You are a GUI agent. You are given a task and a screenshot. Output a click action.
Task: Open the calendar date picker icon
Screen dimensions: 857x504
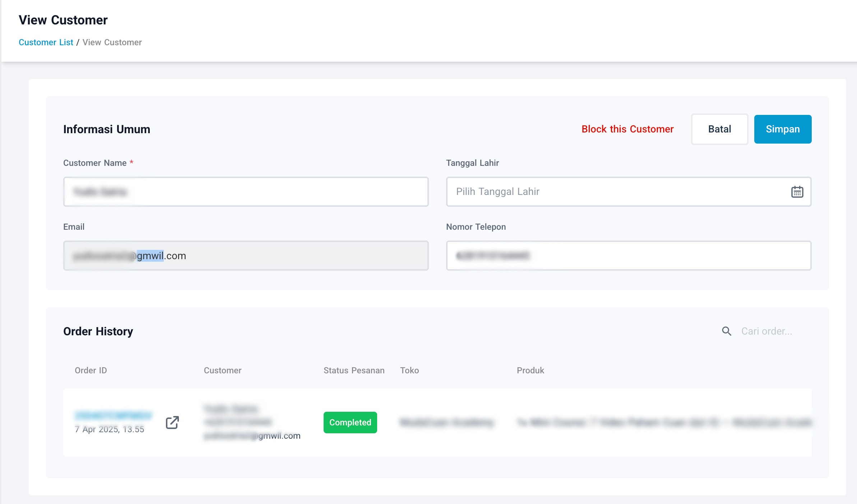click(797, 192)
